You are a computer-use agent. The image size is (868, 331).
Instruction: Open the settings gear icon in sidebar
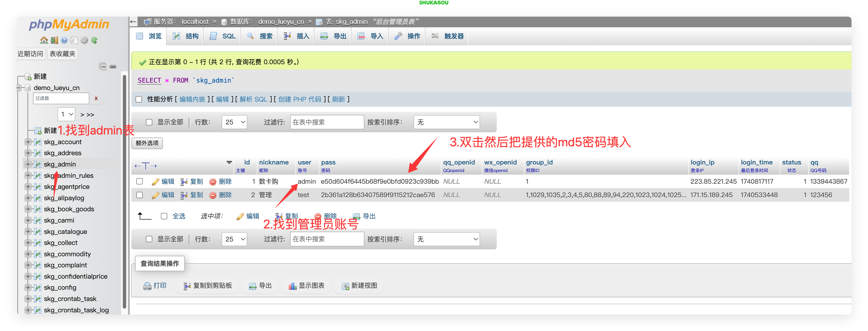[x=84, y=40]
